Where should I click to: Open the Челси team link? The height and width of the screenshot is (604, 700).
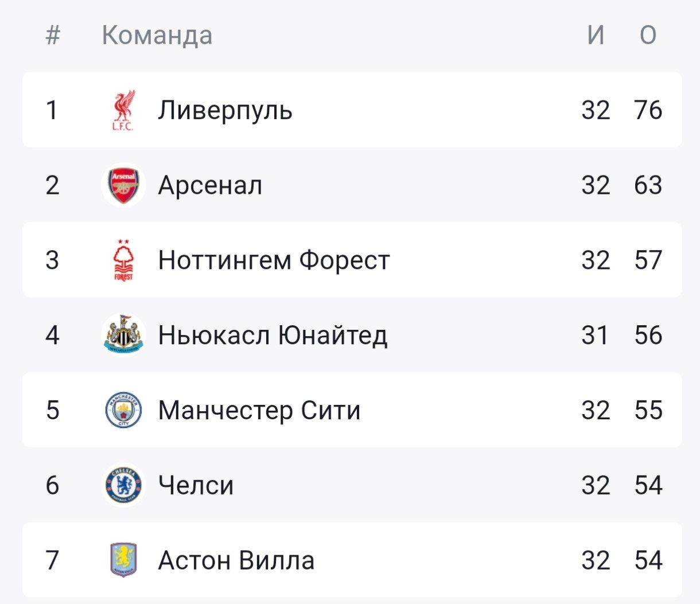(x=196, y=485)
